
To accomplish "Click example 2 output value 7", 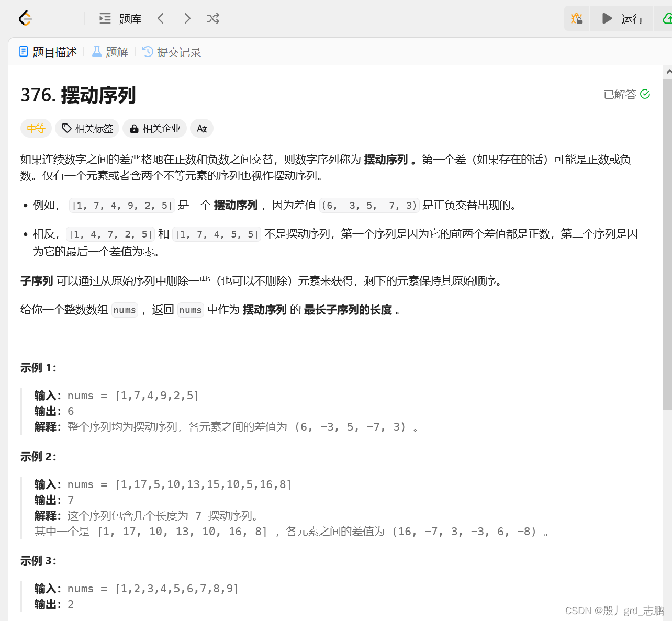I will pos(71,500).
